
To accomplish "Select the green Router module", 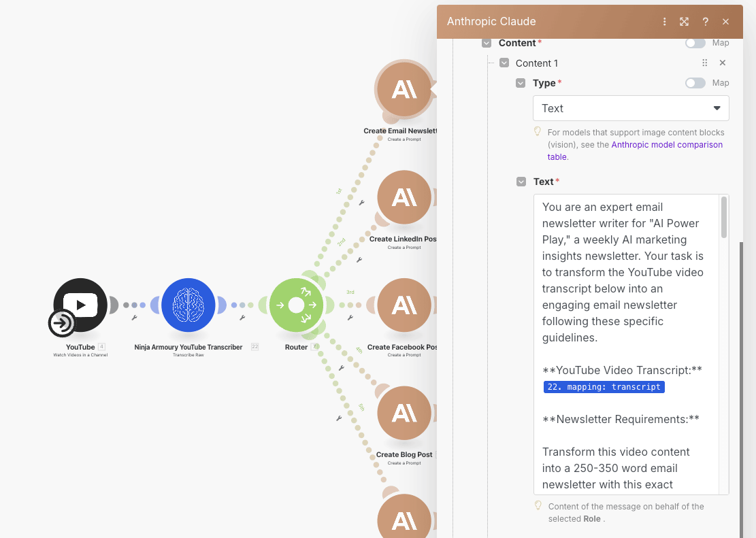I will (x=296, y=305).
